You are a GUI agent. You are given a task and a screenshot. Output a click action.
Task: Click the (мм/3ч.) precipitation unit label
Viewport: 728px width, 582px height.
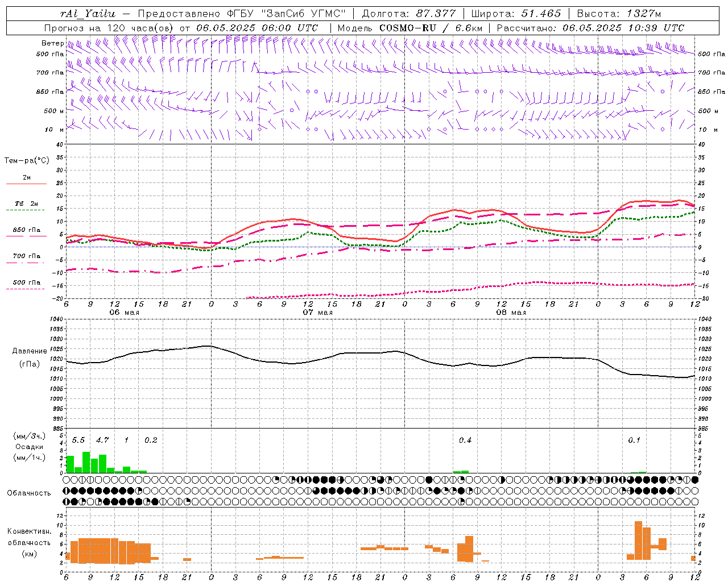click(30, 436)
